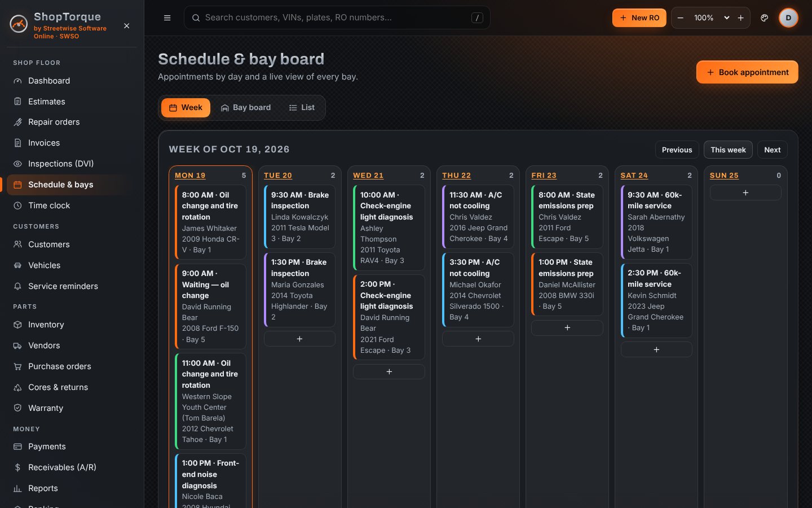Open the user avatar D menu
812x508 pixels.
coord(788,18)
